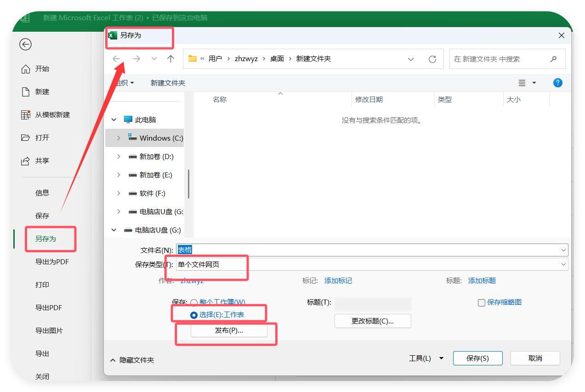Click the dialog back navigation arrow
The image size is (585, 392).
[116, 59]
